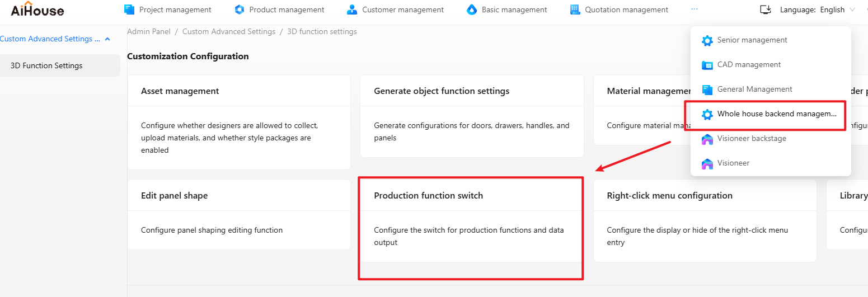Click the Customer management person icon
Image resolution: width=868 pixels, height=297 pixels.
[352, 10]
